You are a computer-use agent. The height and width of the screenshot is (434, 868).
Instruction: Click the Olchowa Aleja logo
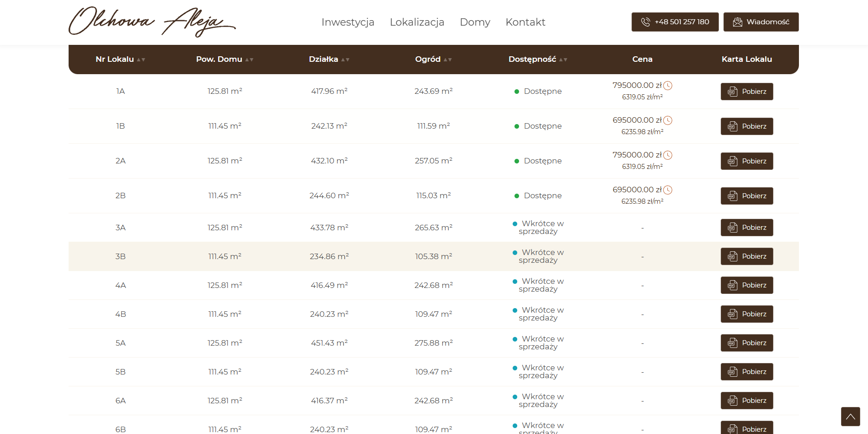point(152,22)
